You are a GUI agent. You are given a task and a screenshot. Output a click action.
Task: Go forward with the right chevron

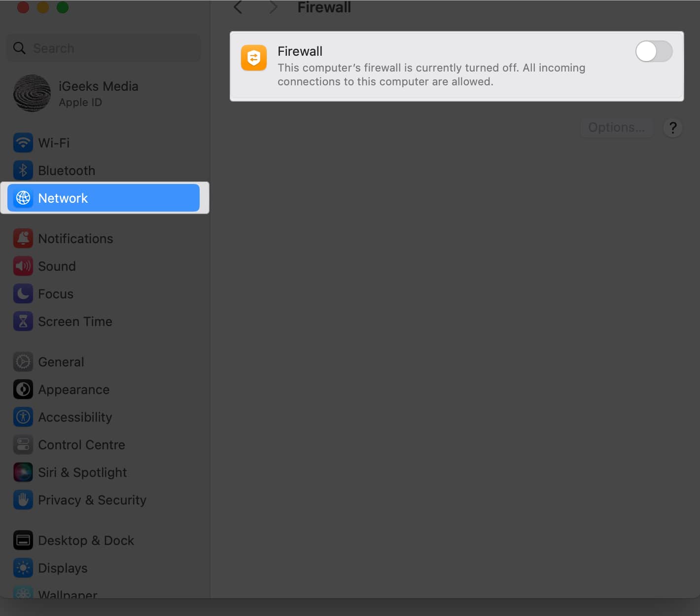tap(273, 7)
